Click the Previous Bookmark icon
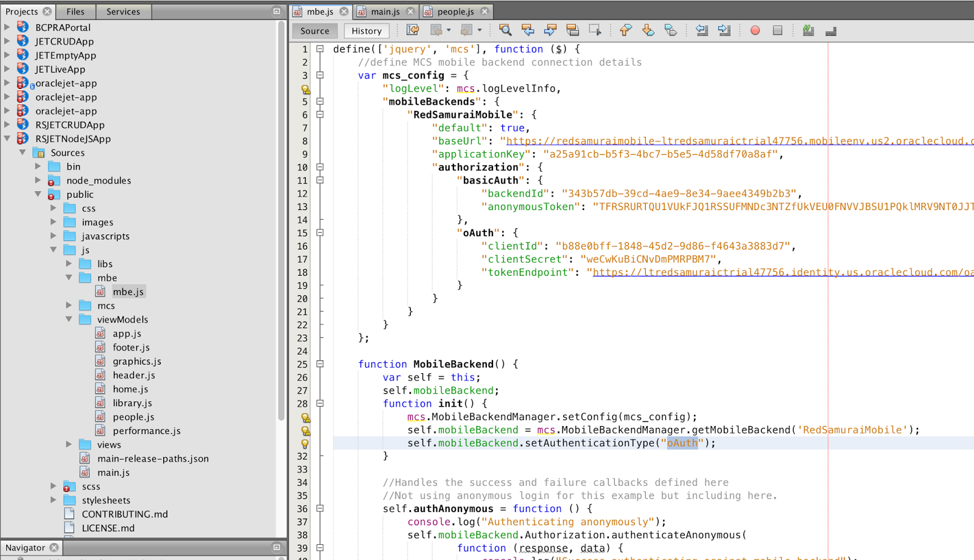This screenshot has width=974, height=560. (x=625, y=29)
